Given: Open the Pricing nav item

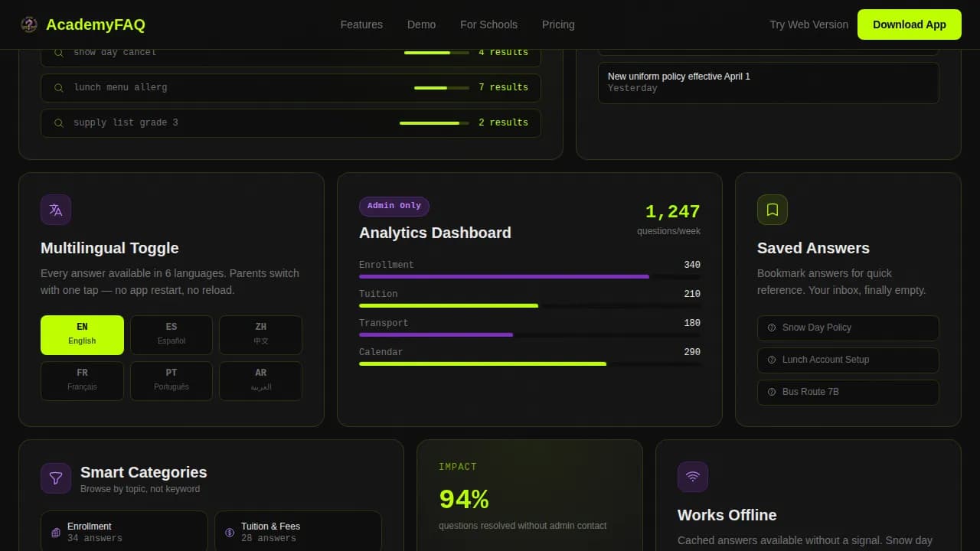Looking at the screenshot, I should pyautogui.click(x=558, y=24).
